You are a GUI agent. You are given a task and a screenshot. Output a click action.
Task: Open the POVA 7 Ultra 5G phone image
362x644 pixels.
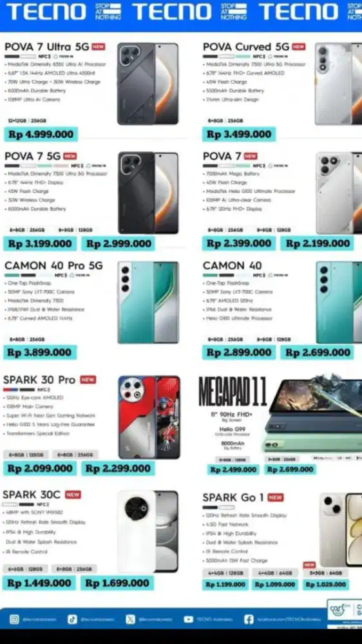[x=148, y=83]
